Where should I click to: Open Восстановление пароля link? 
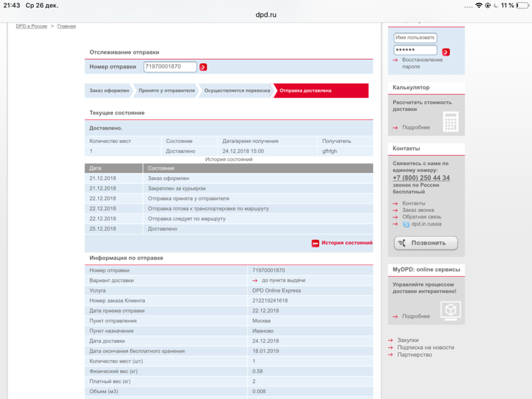422,63
